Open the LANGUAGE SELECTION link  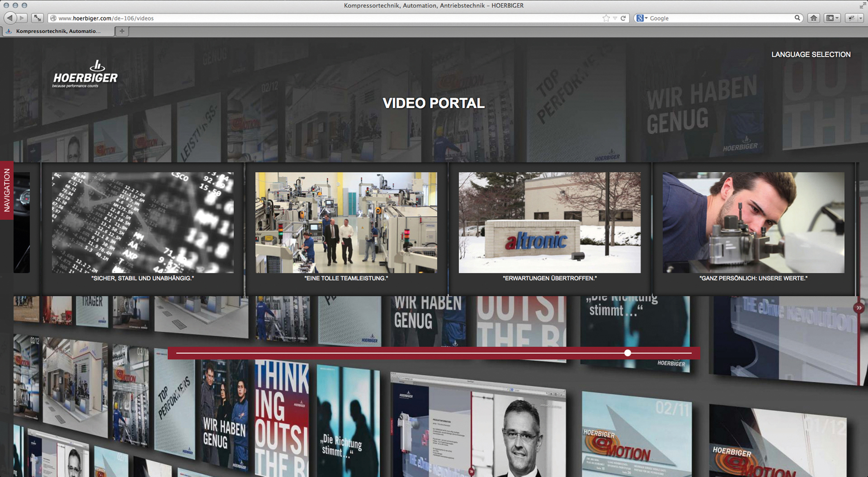coord(811,54)
